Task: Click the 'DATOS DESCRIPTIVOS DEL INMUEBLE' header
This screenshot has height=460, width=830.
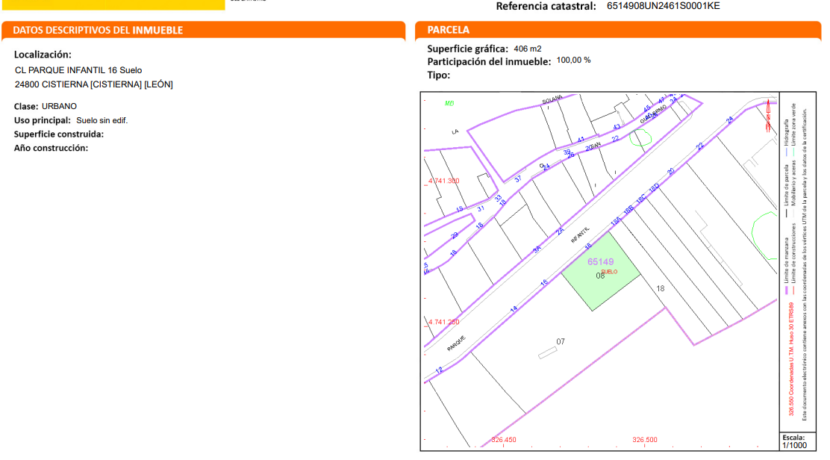Action: tap(98, 30)
